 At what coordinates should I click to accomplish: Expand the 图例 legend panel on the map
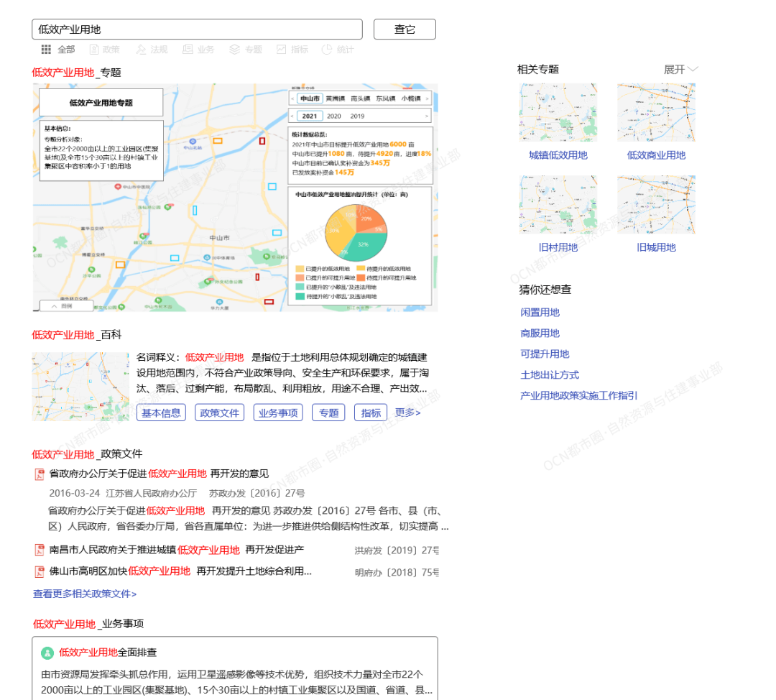[66, 306]
